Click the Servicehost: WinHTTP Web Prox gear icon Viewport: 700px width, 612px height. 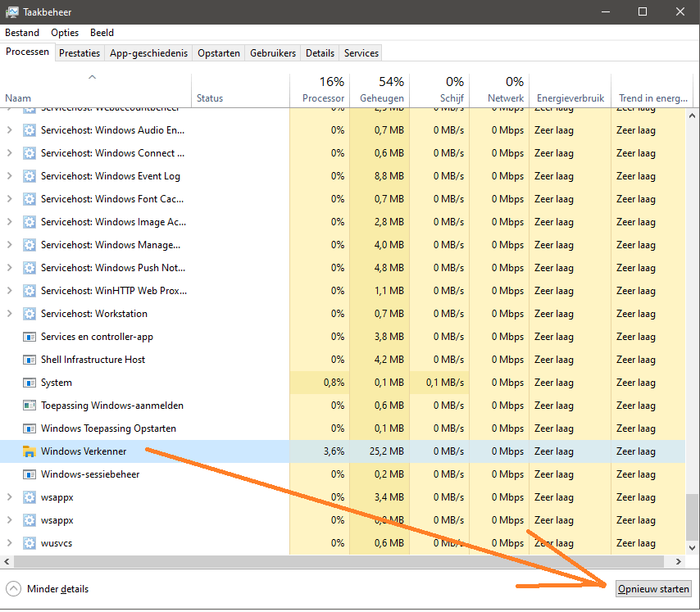pos(29,291)
